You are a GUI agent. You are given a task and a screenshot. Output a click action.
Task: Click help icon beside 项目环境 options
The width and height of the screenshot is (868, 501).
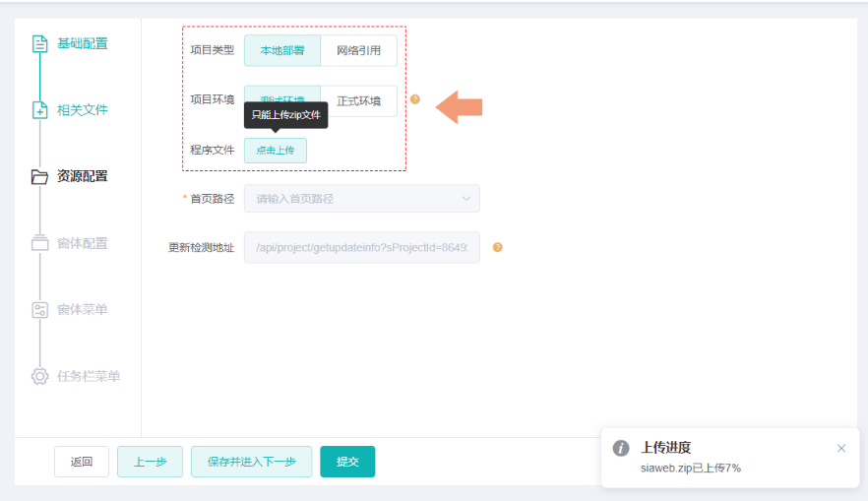pos(415,99)
